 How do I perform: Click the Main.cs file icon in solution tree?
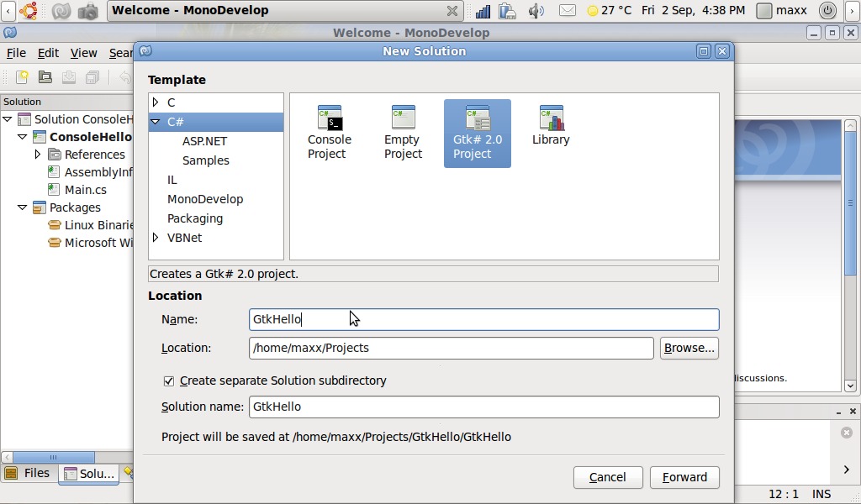[x=53, y=190]
